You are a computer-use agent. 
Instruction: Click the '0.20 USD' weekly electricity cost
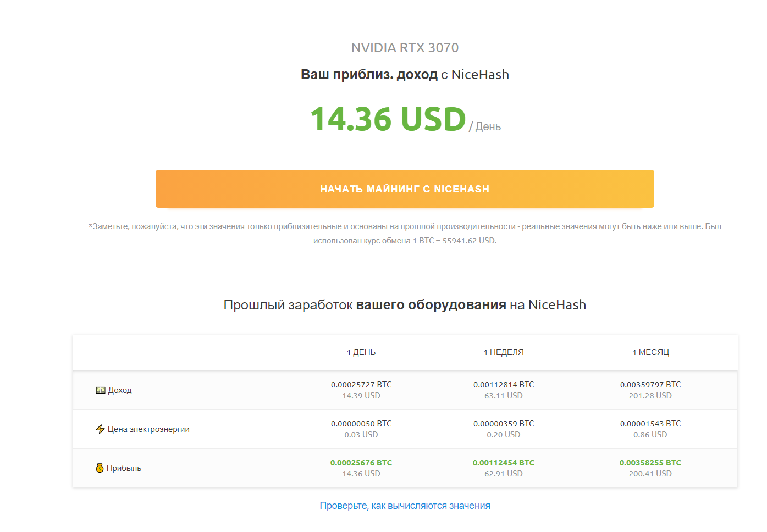504,435
